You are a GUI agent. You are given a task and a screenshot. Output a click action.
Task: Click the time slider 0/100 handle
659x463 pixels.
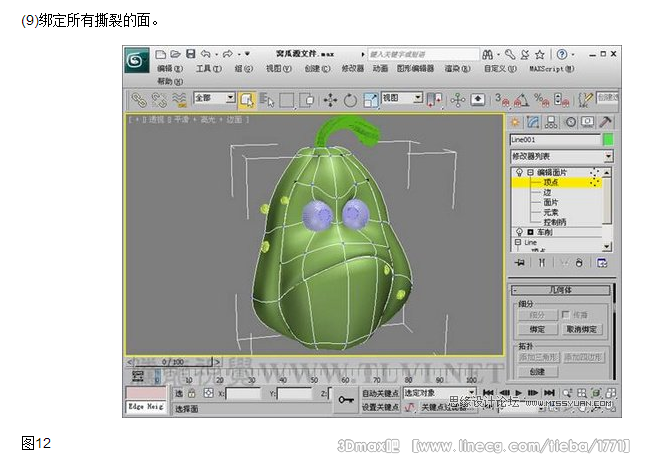click(x=173, y=362)
